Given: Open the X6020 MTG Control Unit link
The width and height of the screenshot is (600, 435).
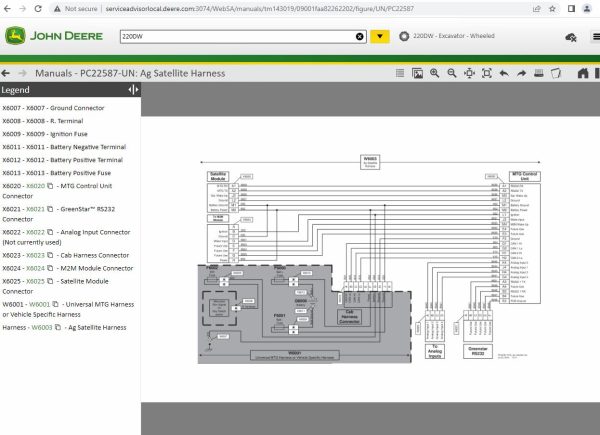Looking at the screenshot, I should click(35, 186).
